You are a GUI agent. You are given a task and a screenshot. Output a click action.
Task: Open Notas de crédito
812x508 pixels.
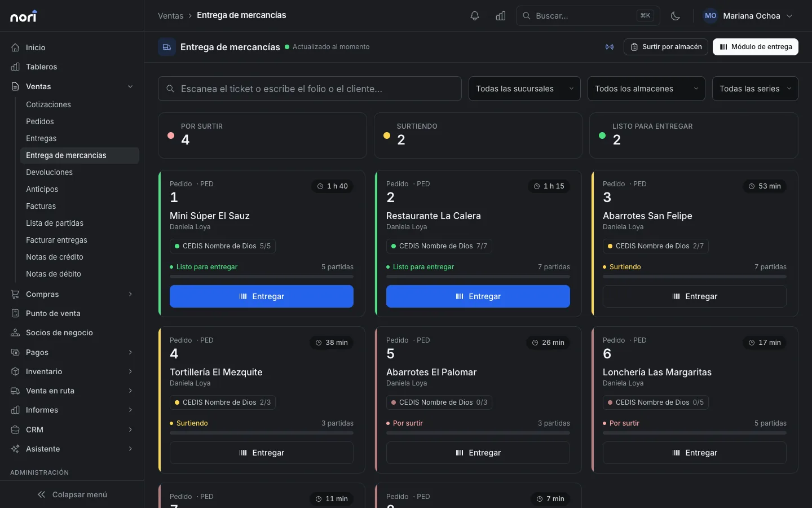tap(55, 257)
